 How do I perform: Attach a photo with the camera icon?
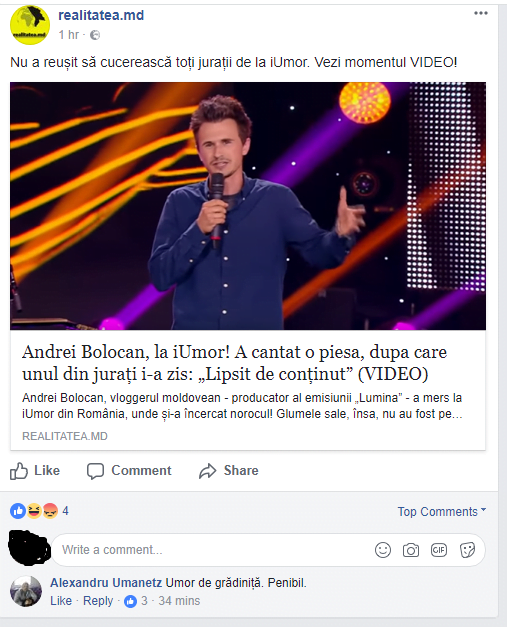tap(411, 550)
